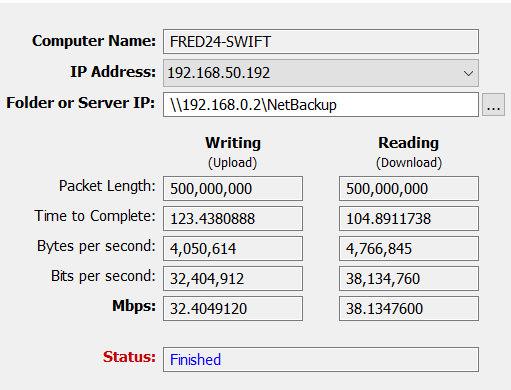Click the Writing Bits per second value
The height and width of the screenshot is (390, 511).
(x=233, y=279)
